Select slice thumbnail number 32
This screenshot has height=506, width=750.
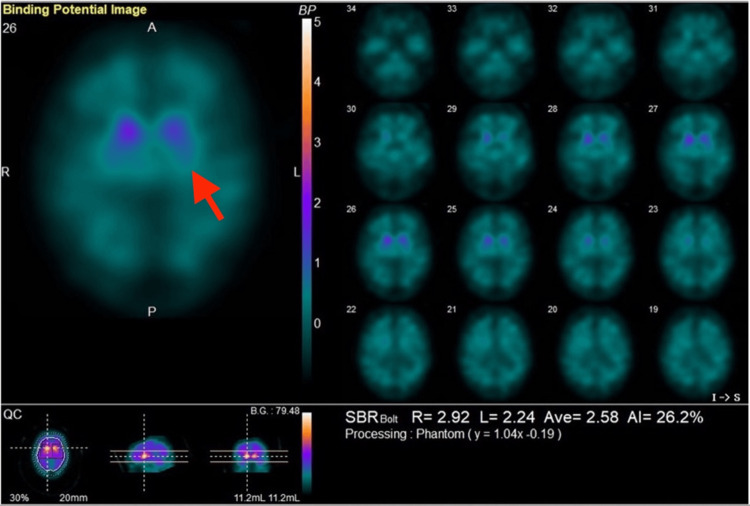tap(596, 51)
